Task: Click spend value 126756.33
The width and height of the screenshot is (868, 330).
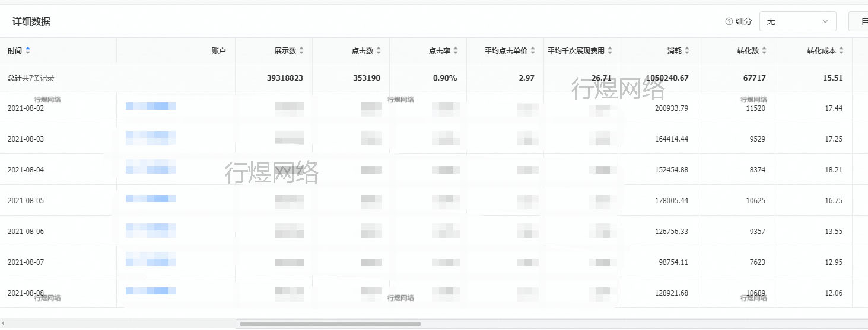Action: click(671, 232)
